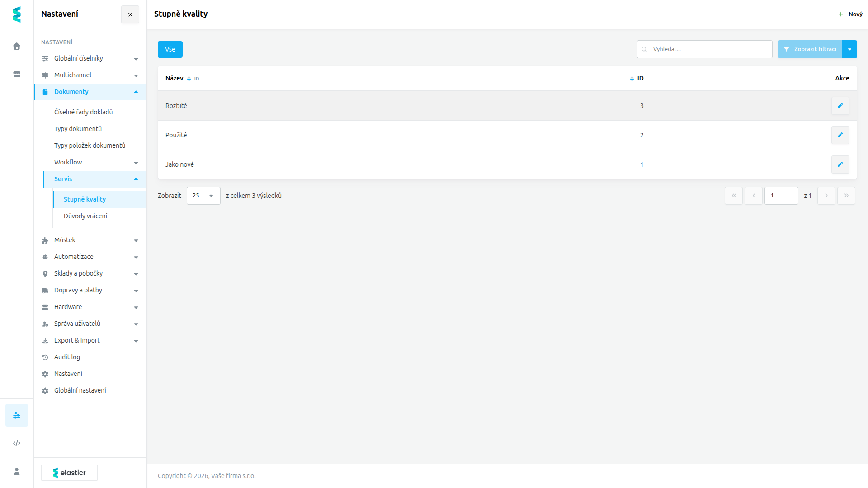This screenshot has width=868, height=488.
Task: Click the Vše filter button
Action: 170,49
